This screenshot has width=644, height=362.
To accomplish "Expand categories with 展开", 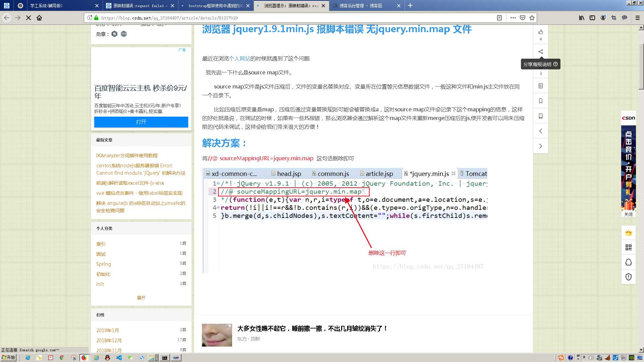I will [x=141, y=298].
